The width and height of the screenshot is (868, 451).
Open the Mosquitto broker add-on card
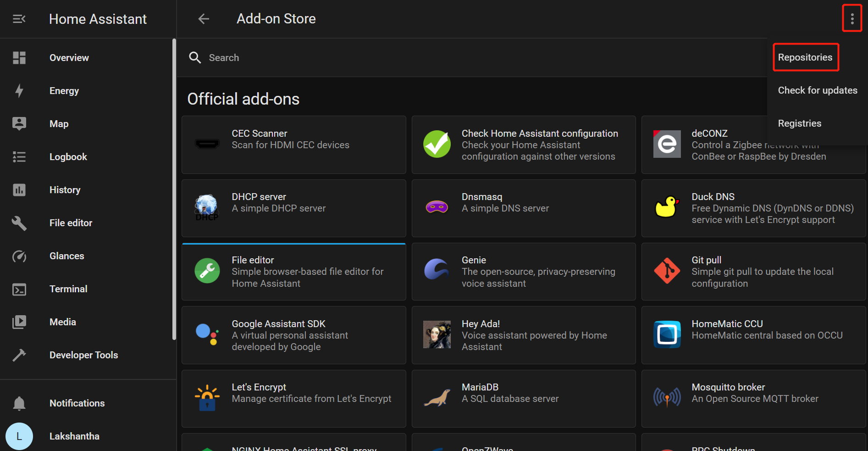pos(754,399)
